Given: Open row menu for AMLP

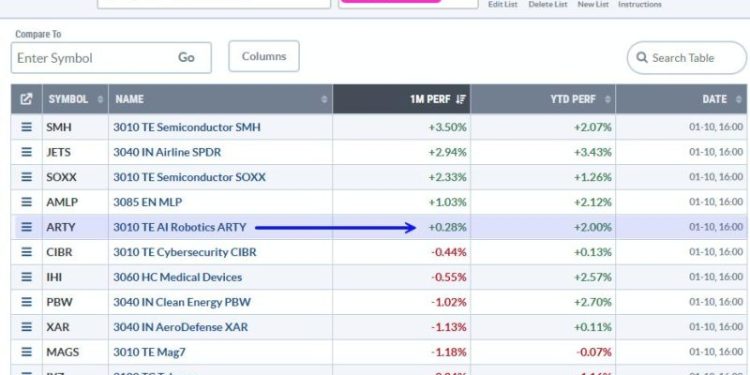Looking at the screenshot, I should (x=27, y=202).
